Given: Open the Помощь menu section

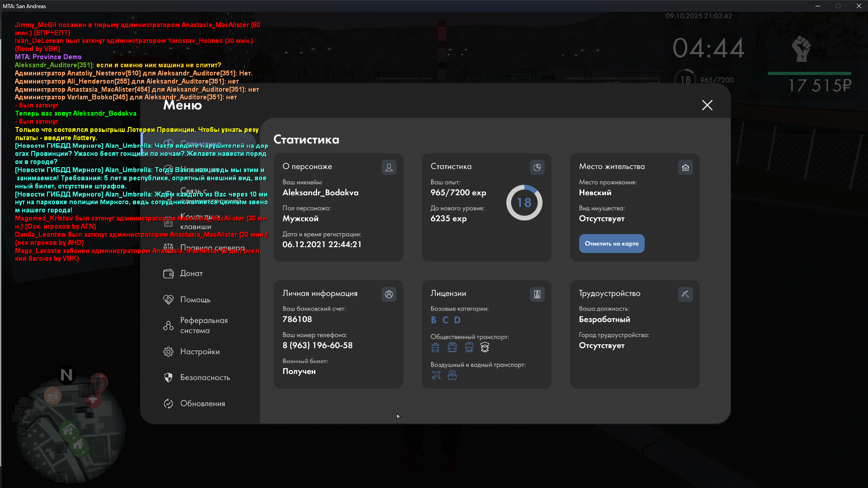Looking at the screenshot, I should click(195, 300).
